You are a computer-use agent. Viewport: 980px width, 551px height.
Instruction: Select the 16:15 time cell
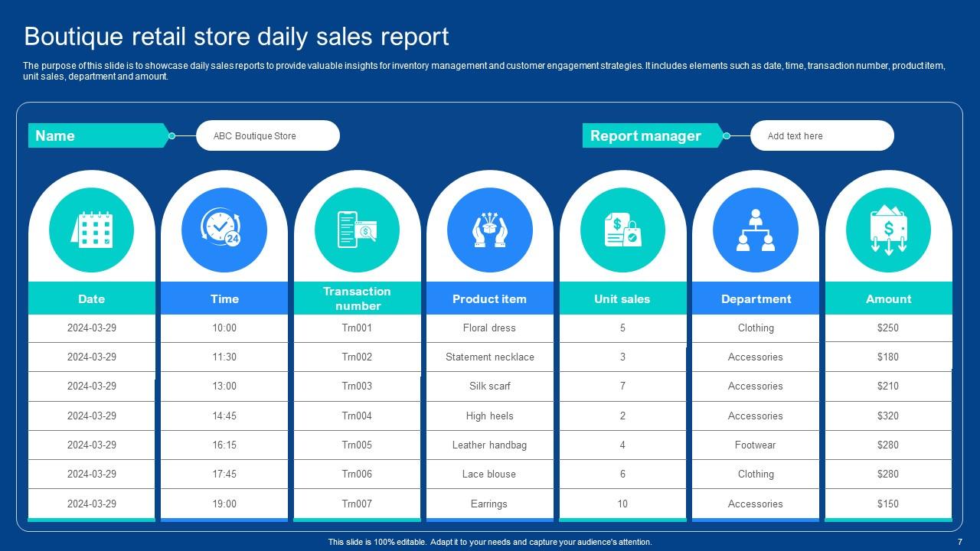tap(224, 445)
